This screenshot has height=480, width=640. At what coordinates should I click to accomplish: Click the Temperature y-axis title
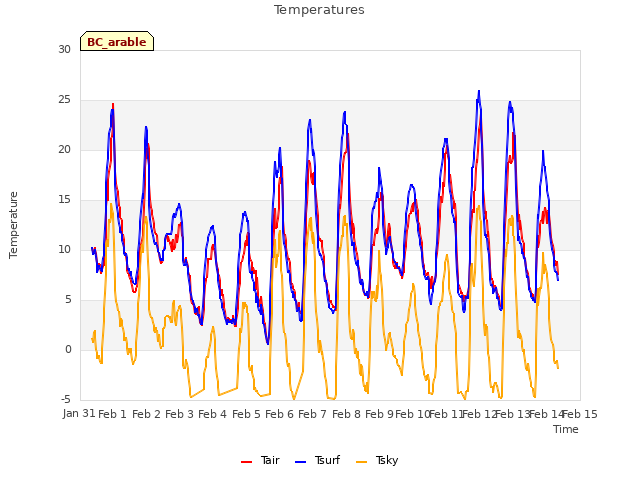coord(13,225)
